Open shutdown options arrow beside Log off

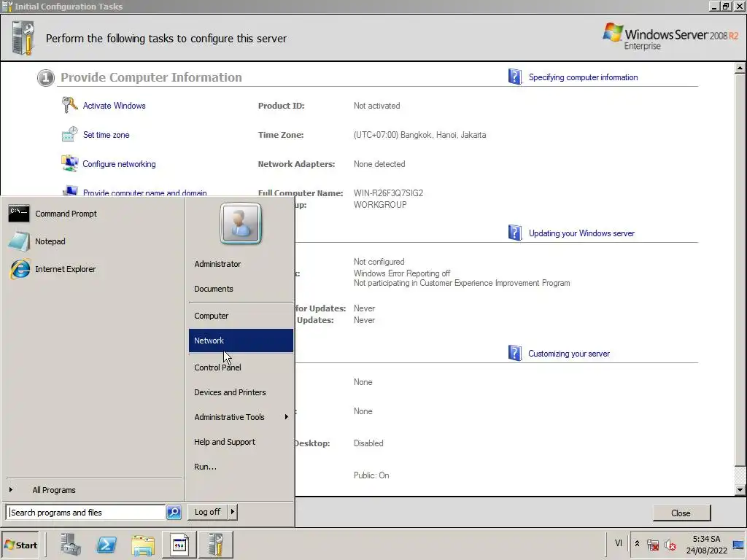(232, 512)
